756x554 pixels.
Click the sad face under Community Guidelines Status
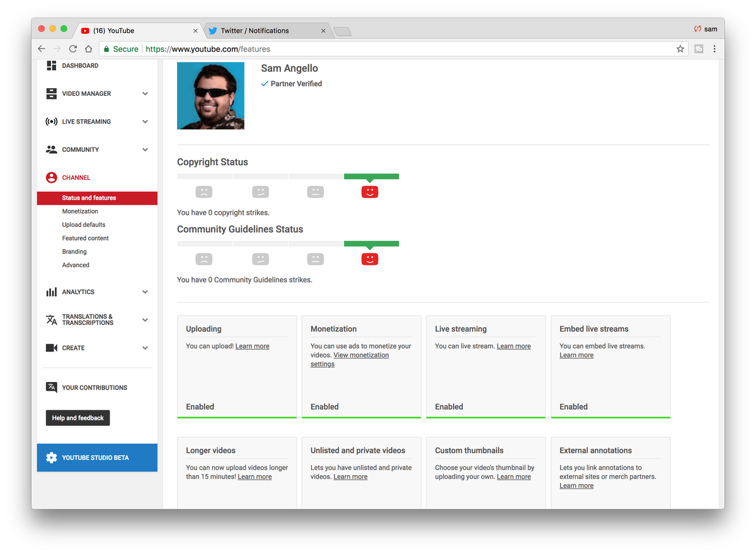203,258
